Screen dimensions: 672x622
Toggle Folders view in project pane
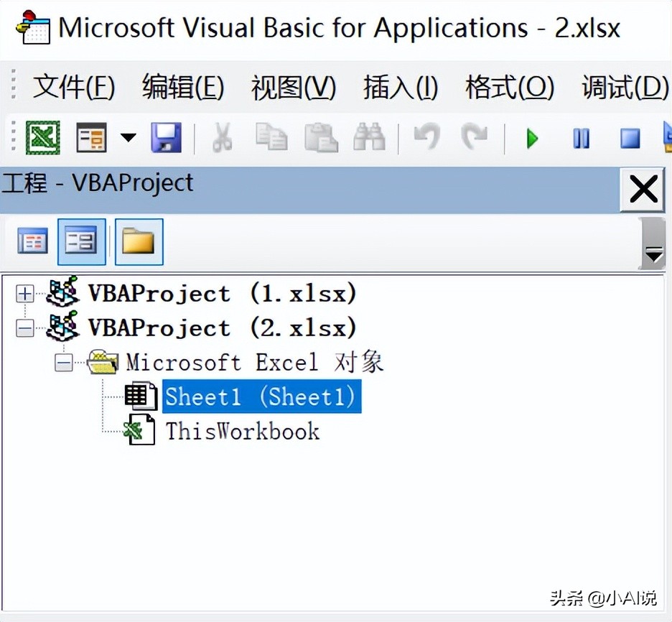139,242
